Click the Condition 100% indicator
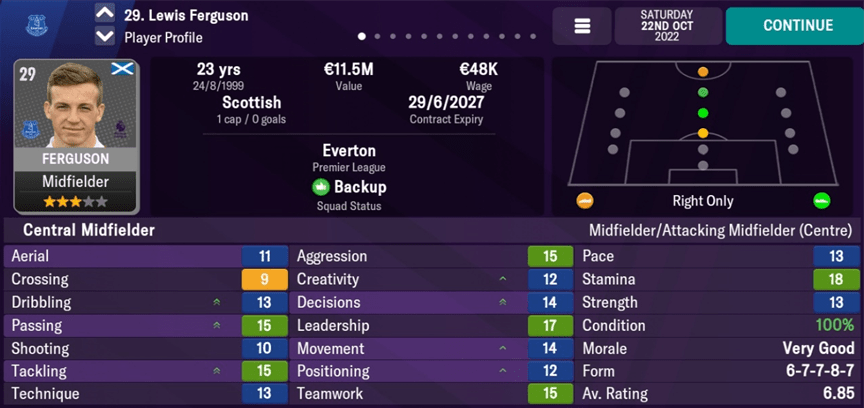This screenshot has height=408, width=864. (833, 325)
